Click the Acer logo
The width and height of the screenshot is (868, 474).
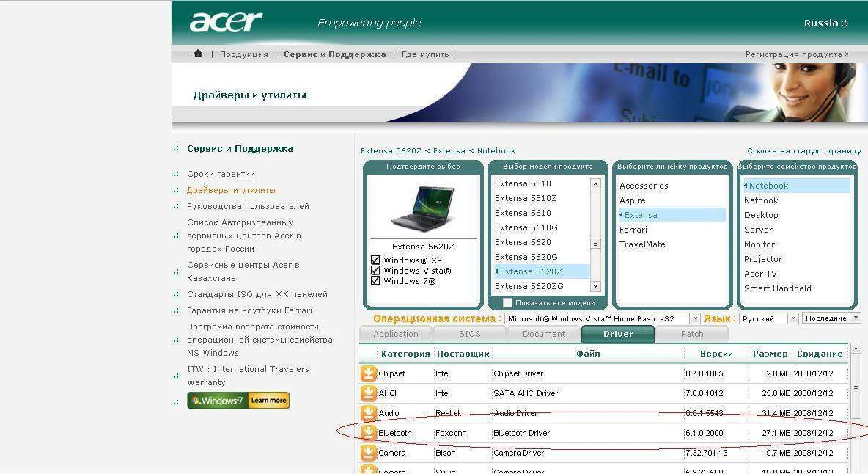pyautogui.click(x=225, y=22)
